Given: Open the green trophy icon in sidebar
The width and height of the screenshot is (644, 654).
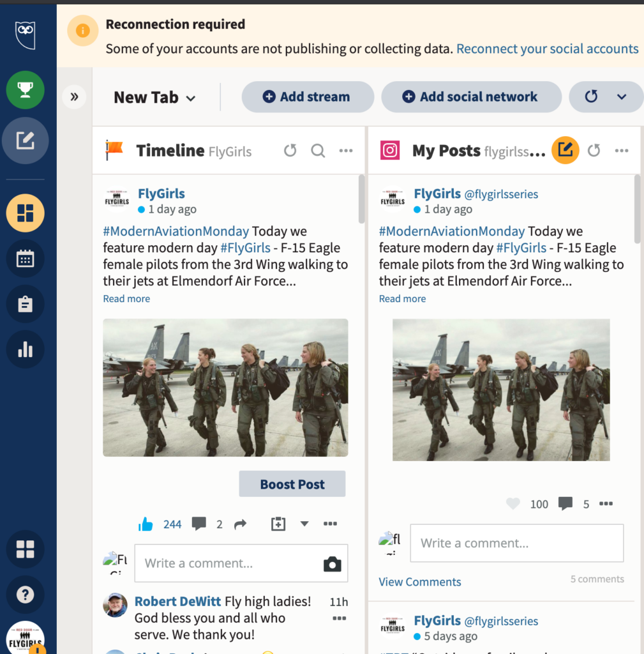Looking at the screenshot, I should click(x=26, y=90).
